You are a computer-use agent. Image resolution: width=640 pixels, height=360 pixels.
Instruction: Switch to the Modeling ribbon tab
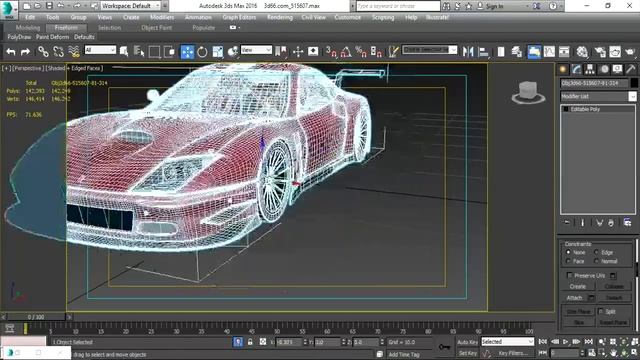point(28,28)
